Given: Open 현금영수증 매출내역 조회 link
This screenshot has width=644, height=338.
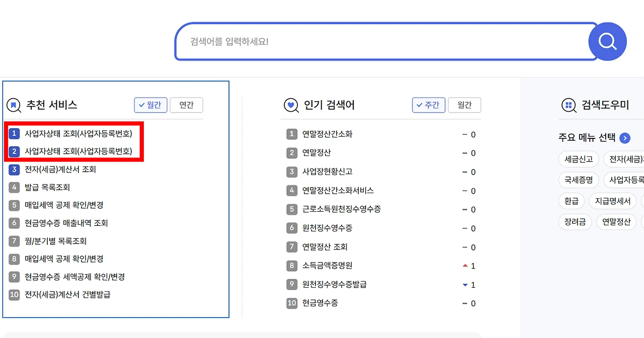Looking at the screenshot, I should pos(66,223).
